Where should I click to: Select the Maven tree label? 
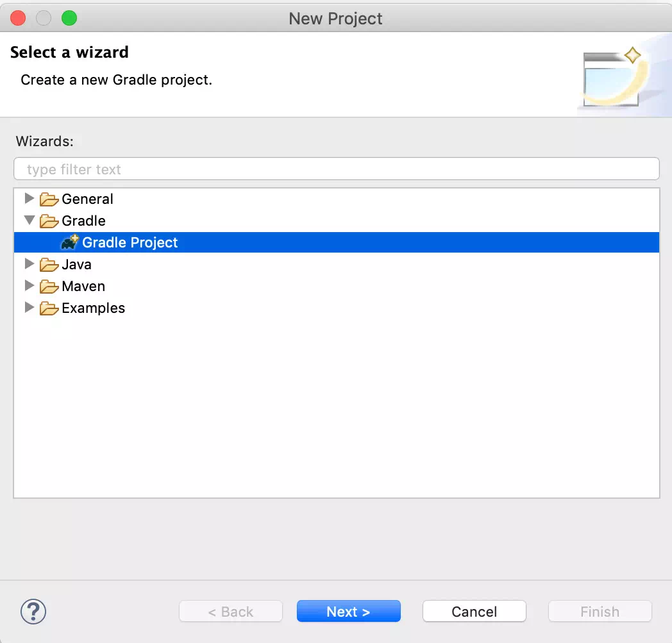coord(83,286)
